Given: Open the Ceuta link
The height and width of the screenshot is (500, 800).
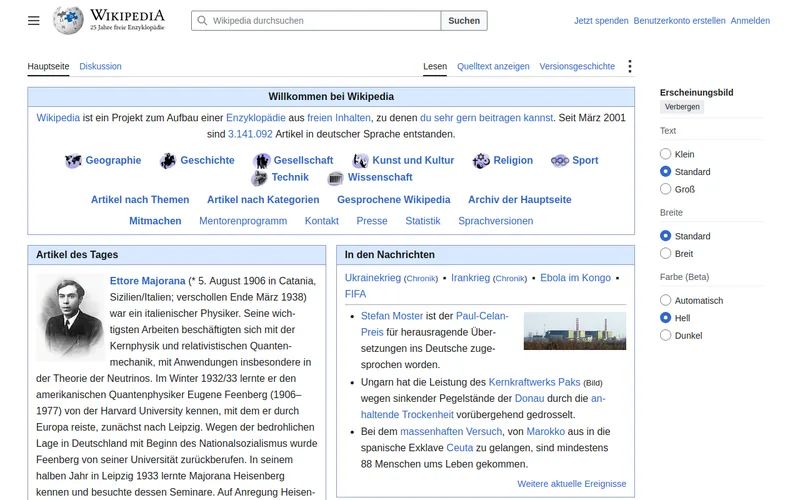Looking at the screenshot, I should (460, 448).
